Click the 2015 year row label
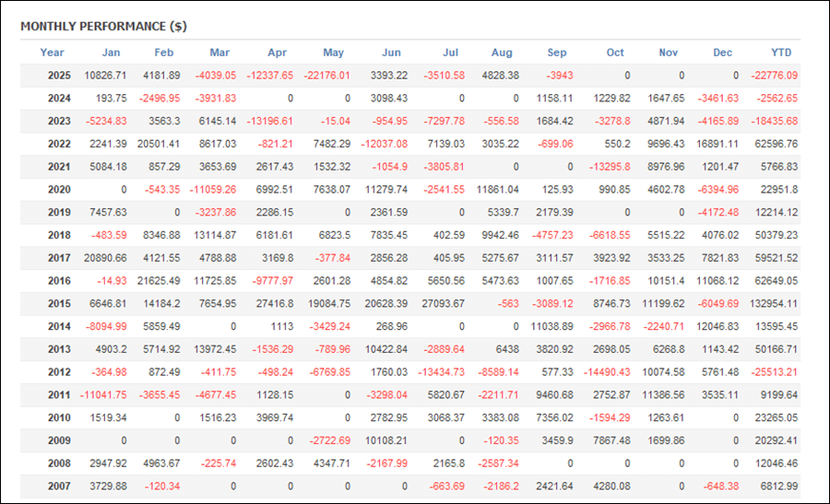The width and height of the screenshot is (830, 504). (59, 302)
